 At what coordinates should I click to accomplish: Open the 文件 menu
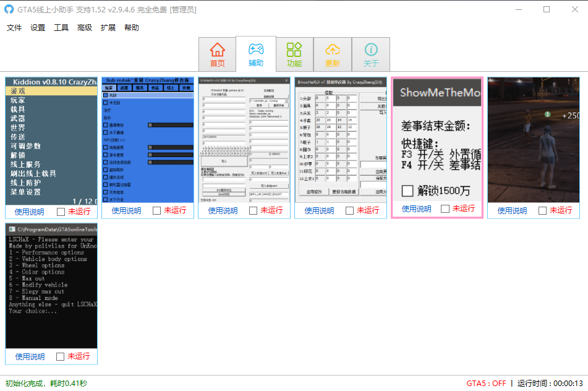coord(14,27)
